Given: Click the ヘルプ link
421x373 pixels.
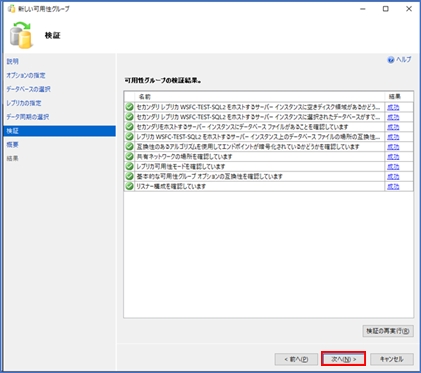Looking at the screenshot, I should (x=404, y=60).
